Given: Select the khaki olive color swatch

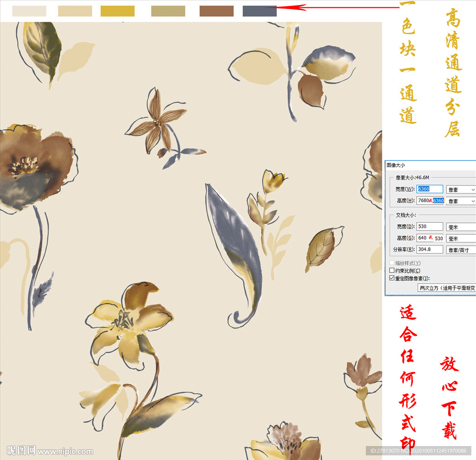Looking at the screenshot, I should [168, 11].
